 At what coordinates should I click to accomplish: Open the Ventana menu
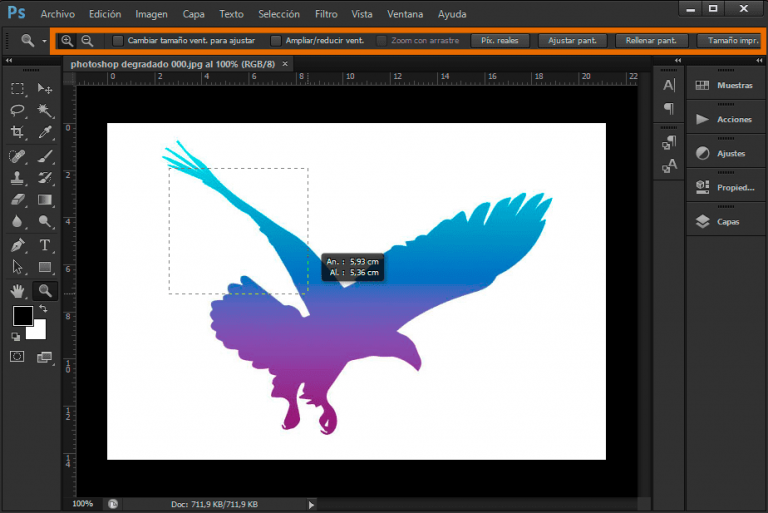click(x=405, y=14)
